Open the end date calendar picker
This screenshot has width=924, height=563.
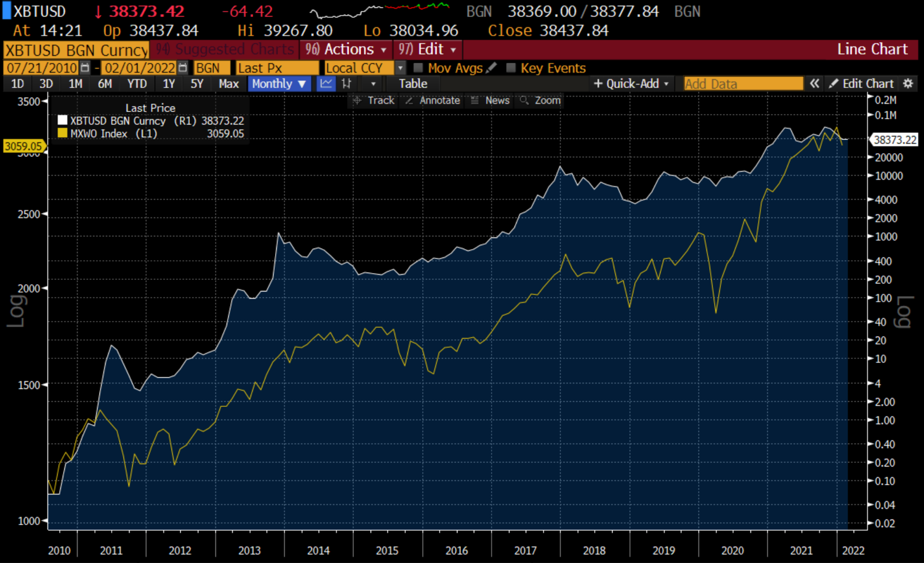click(x=183, y=68)
